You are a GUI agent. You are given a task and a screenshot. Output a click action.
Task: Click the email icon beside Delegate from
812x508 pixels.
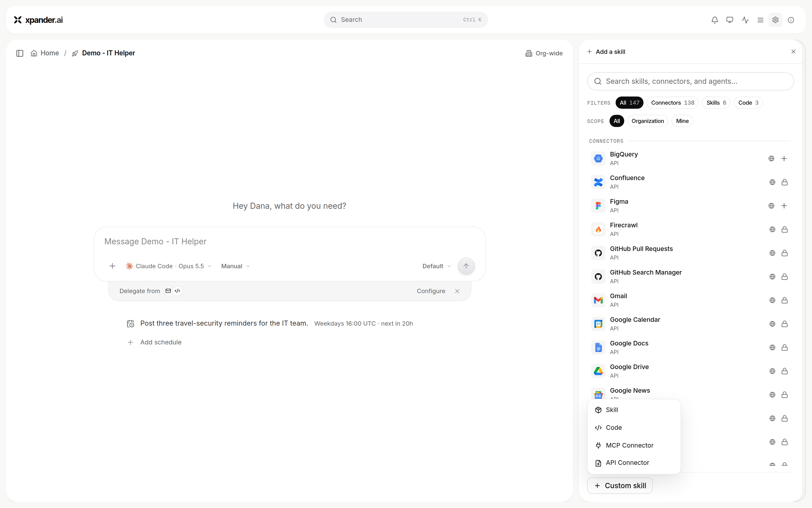tap(168, 291)
